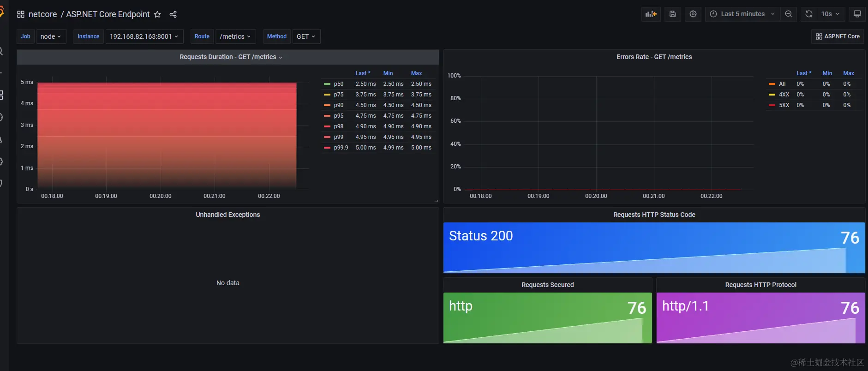Click the red 5XX legend color swatch

point(772,105)
